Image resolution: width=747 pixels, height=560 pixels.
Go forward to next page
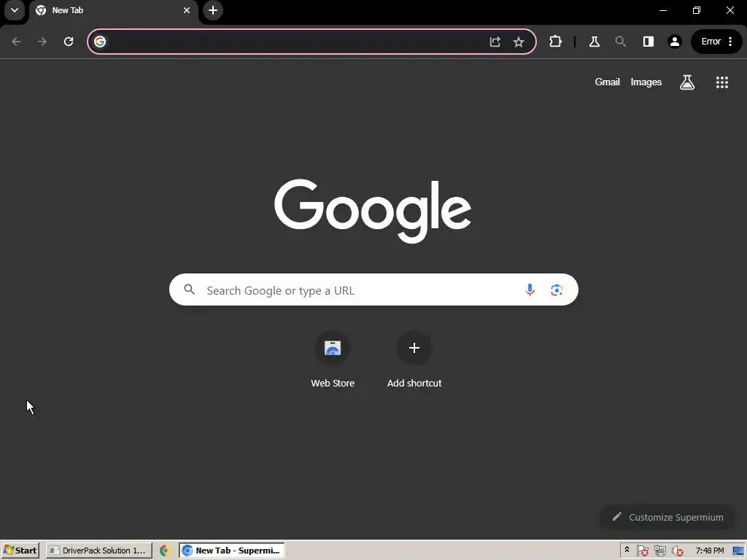point(42,42)
